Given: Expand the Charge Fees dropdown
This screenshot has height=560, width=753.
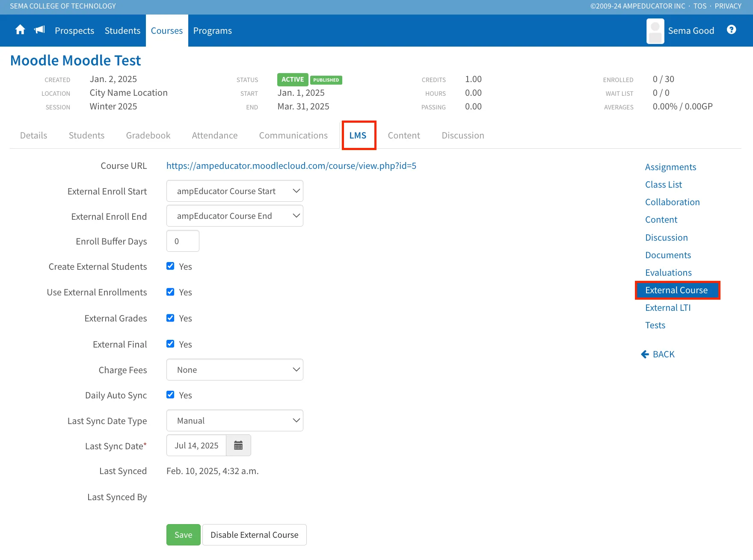Looking at the screenshot, I should point(235,370).
